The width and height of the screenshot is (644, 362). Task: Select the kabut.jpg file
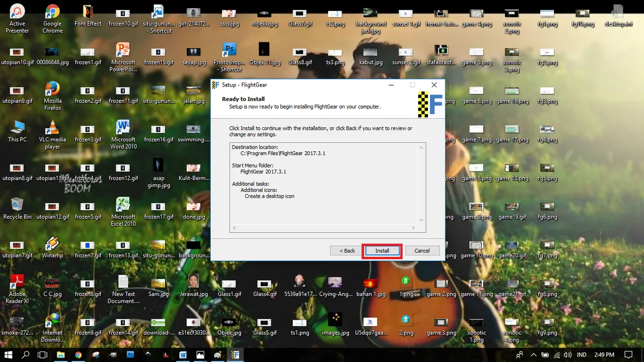(x=370, y=55)
